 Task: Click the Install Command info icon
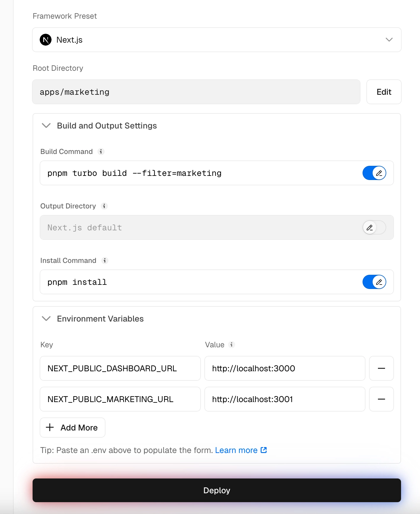[x=105, y=261]
